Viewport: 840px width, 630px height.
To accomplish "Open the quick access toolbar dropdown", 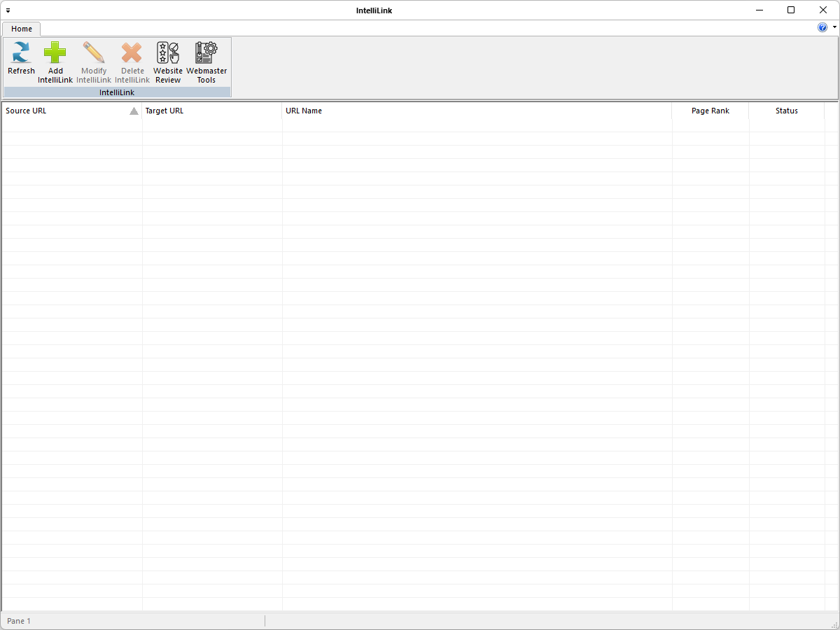I will tap(8, 10).
